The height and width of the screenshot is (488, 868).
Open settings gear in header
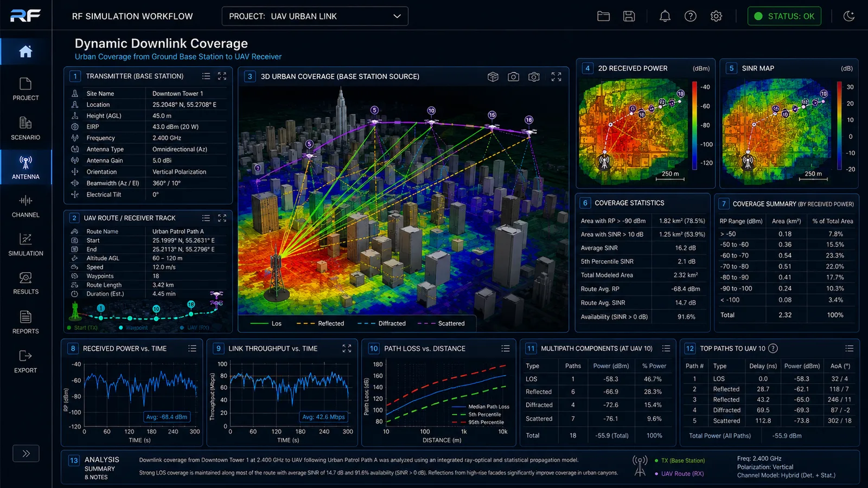716,16
